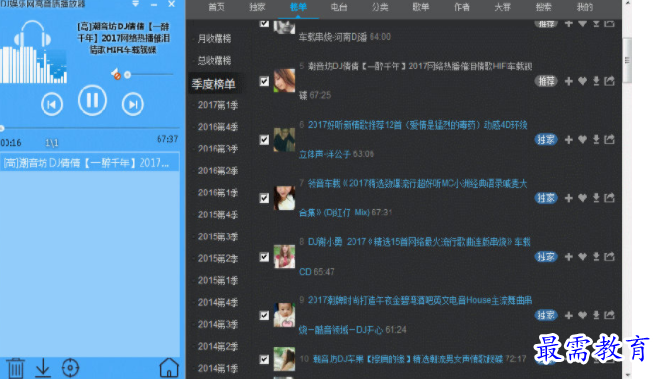Click the track list vertical scrollbar thumb

point(627,60)
